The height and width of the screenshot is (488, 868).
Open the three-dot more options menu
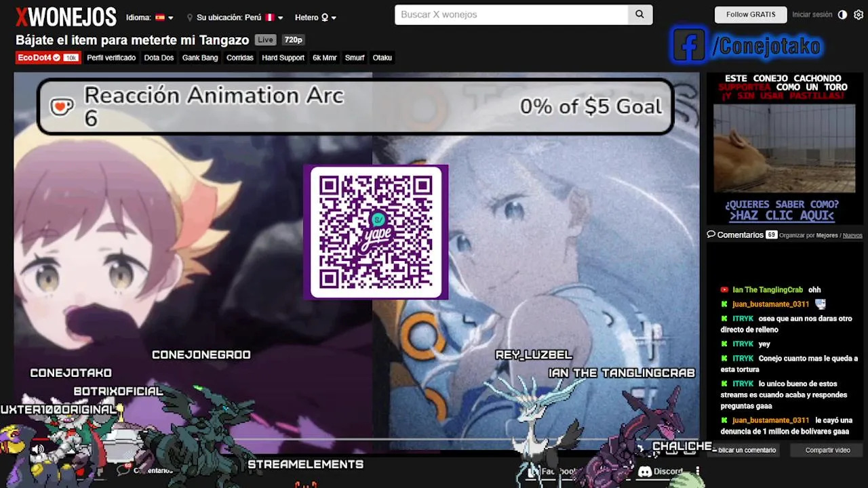[x=697, y=471]
